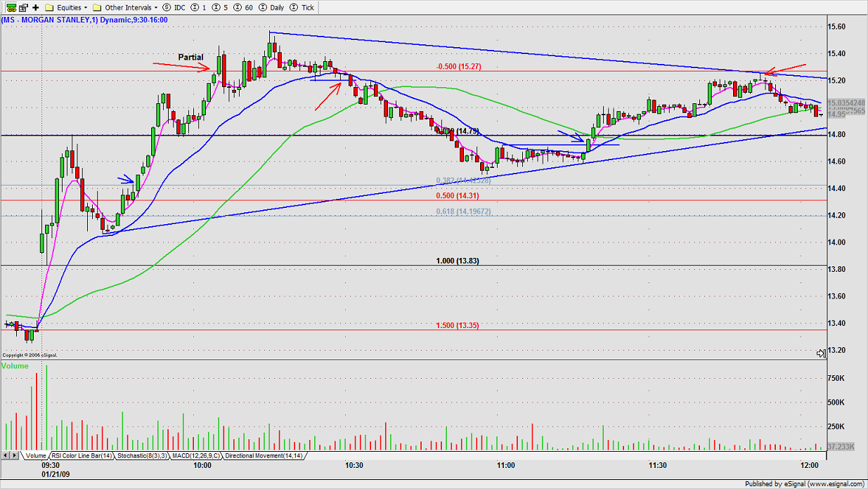Click the Published by eSignal credit text

(805, 483)
